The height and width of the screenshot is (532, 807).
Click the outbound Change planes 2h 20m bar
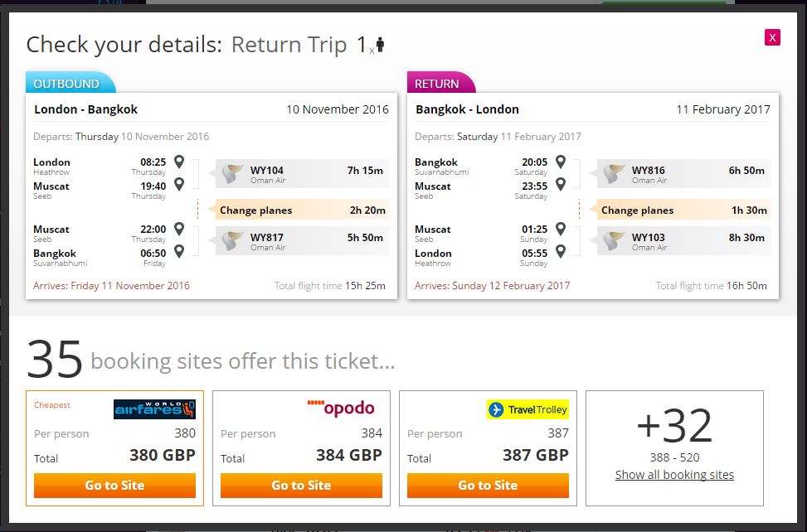tap(302, 210)
